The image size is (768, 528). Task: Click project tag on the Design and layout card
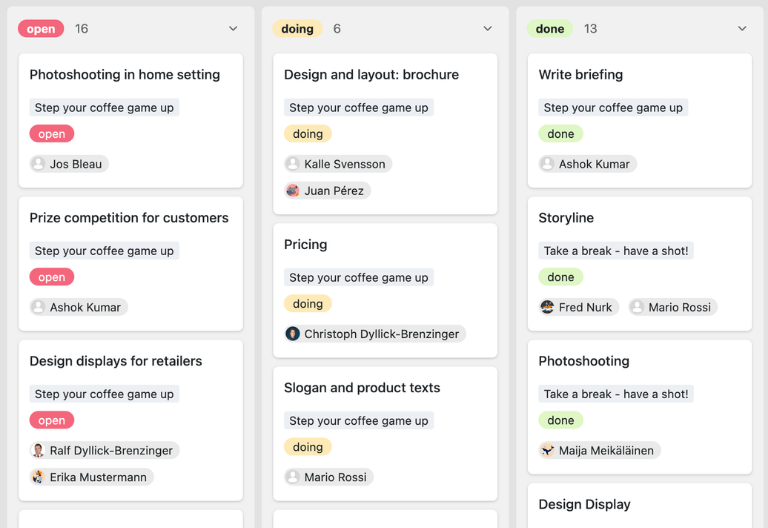point(359,107)
